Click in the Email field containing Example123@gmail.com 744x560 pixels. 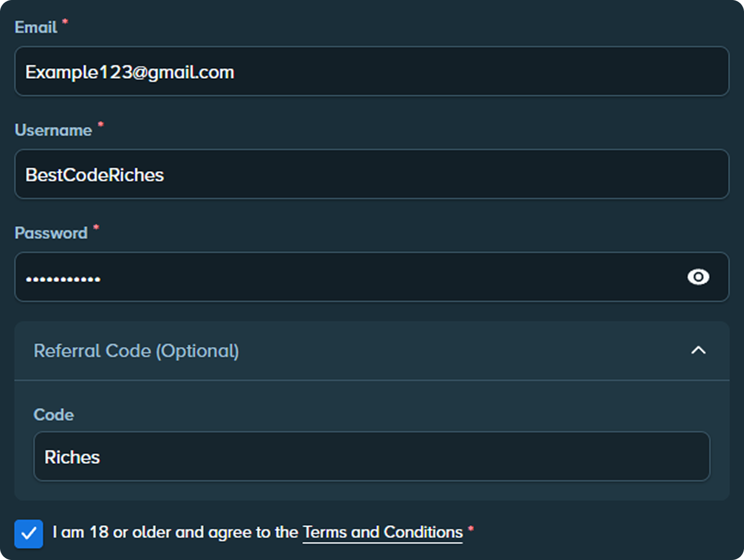[x=372, y=71]
